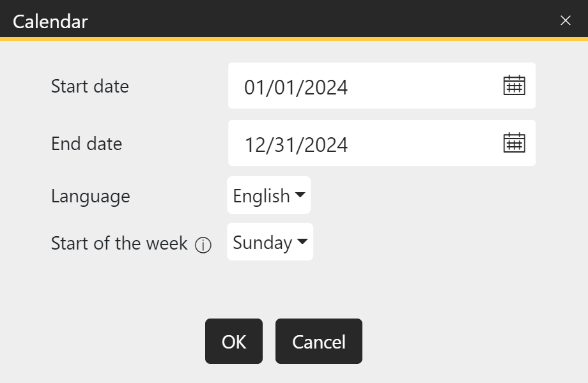This screenshot has width=588, height=383.
Task: Confirm settings with the OK button
Action: [x=233, y=341]
